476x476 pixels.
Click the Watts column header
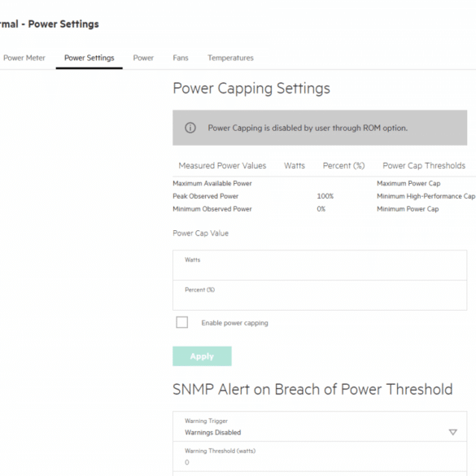click(x=295, y=165)
